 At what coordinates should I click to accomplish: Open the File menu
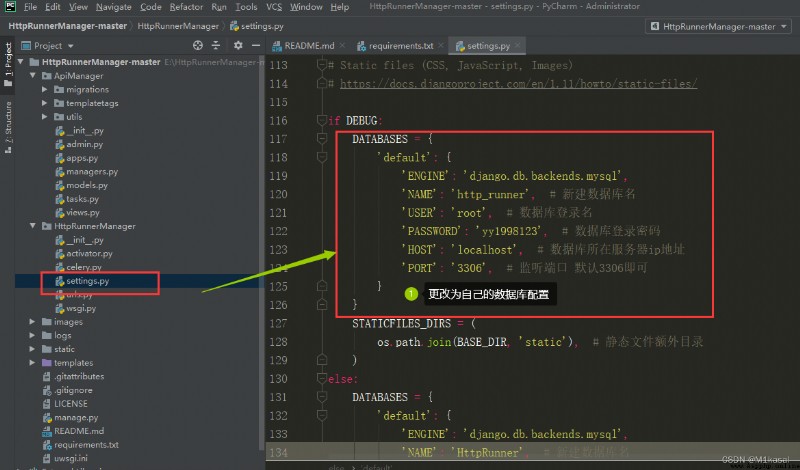click(x=30, y=7)
